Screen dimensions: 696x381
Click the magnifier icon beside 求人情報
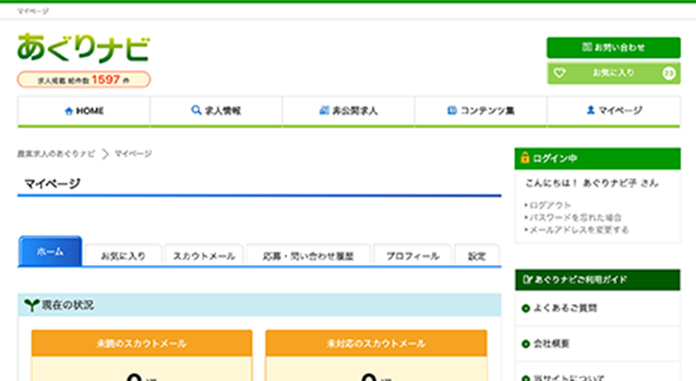196,110
